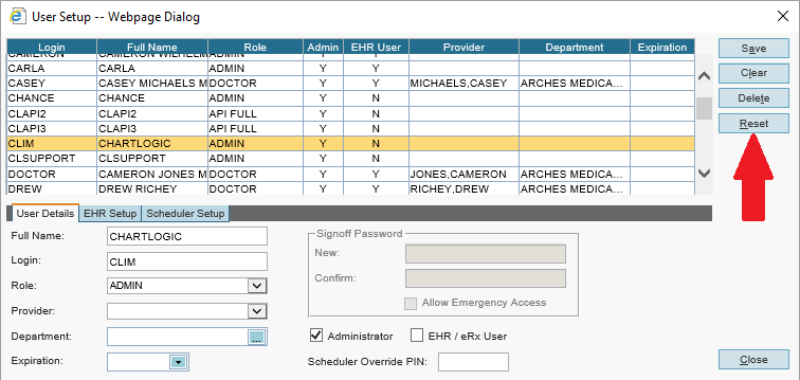800x380 pixels.
Task: Click CHARTLOGIC full name cell in table
Action: [152, 144]
